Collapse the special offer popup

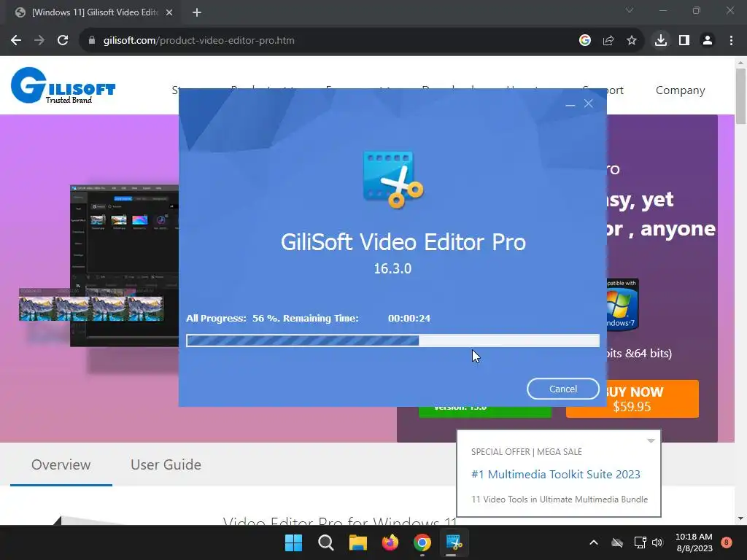(x=651, y=441)
